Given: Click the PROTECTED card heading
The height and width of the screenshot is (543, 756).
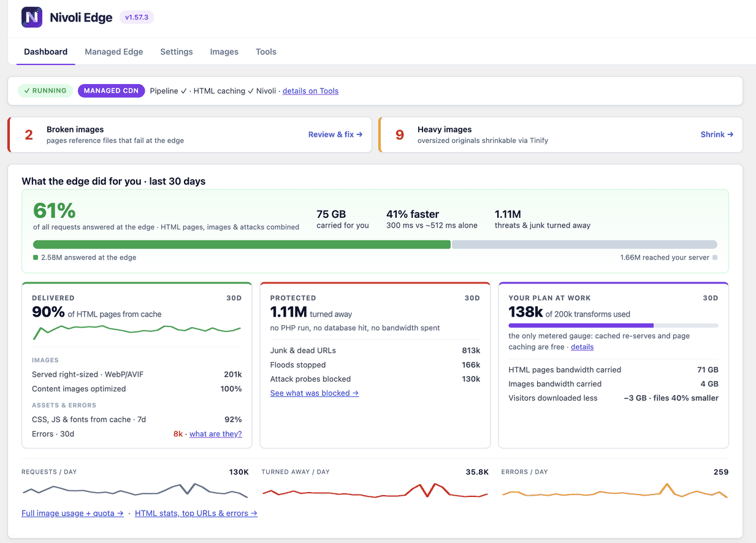Looking at the screenshot, I should 293,298.
